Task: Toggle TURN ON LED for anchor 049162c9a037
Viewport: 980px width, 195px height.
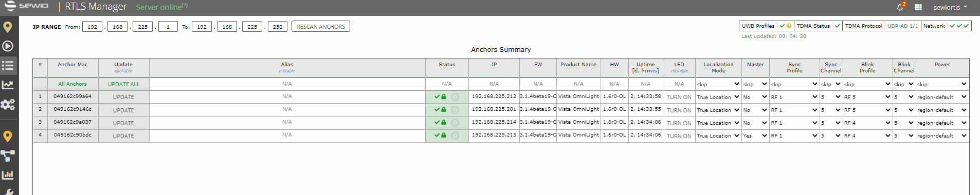Action: click(679, 123)
